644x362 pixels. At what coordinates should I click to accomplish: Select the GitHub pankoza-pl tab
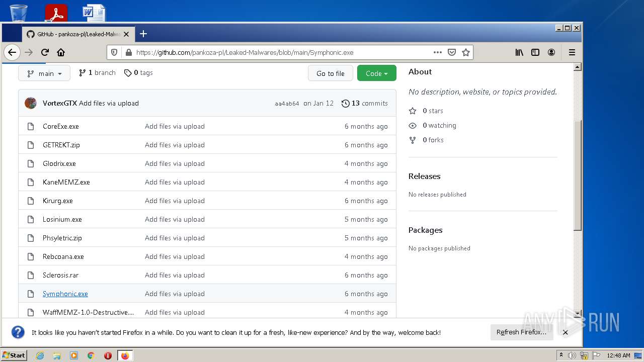pos(77,34)
